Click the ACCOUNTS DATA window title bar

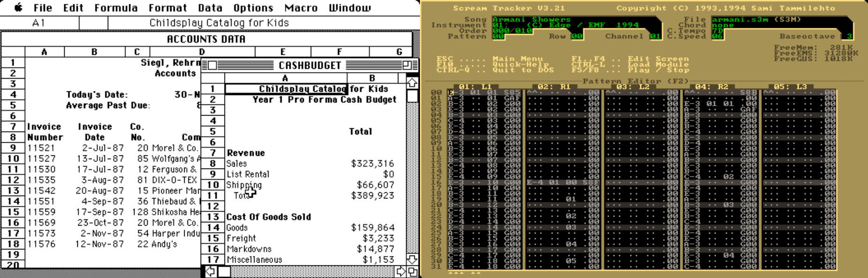coord(206,39)
